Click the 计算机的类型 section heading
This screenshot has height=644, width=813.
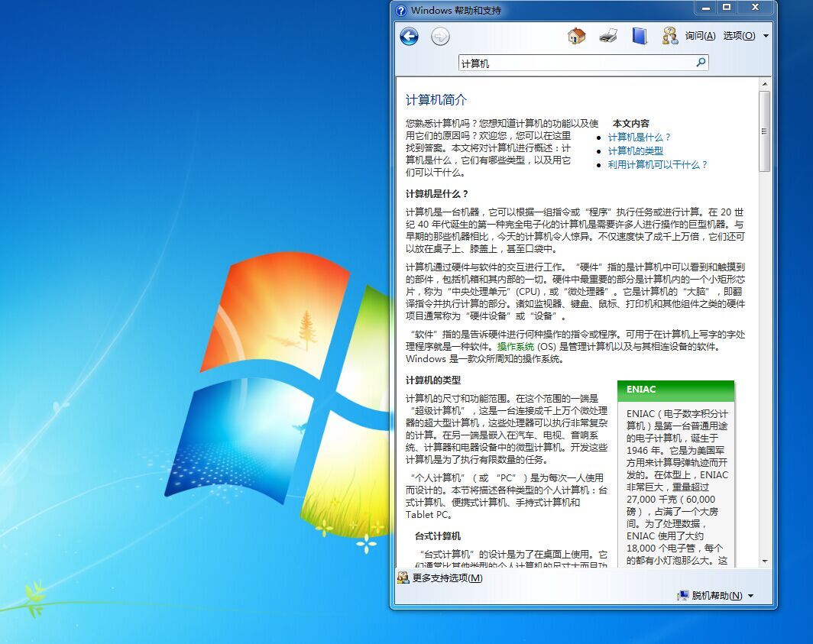tap(433, 380)
